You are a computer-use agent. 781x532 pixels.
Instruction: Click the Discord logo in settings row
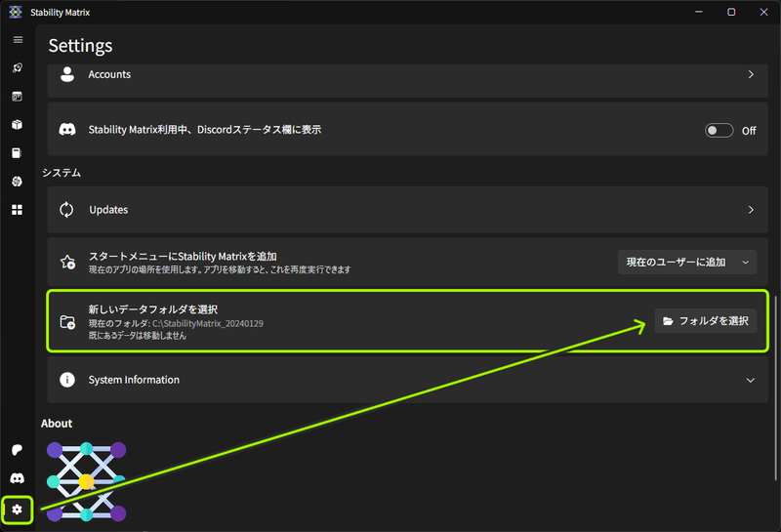pyautogui.click(x=67, y=130)
